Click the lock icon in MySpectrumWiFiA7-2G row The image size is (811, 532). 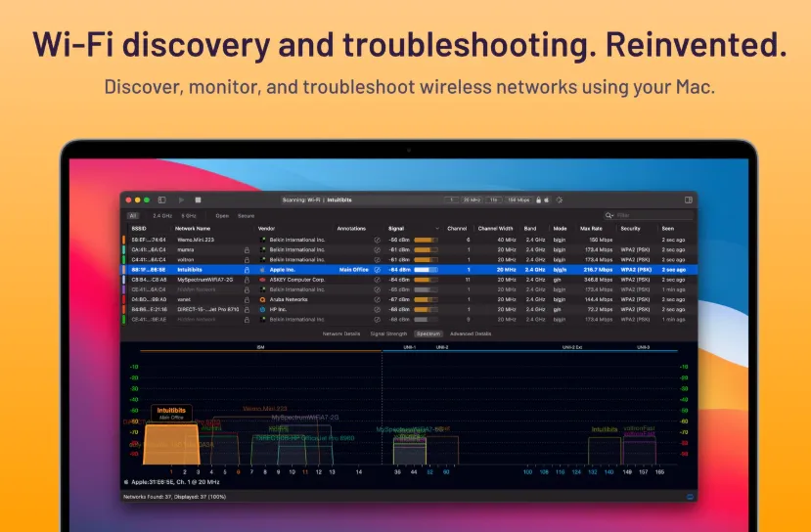tap(247, 280)
